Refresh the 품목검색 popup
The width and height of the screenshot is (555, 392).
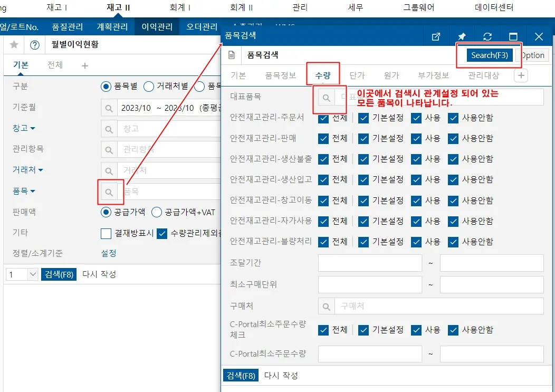click(x=487, y=36)
